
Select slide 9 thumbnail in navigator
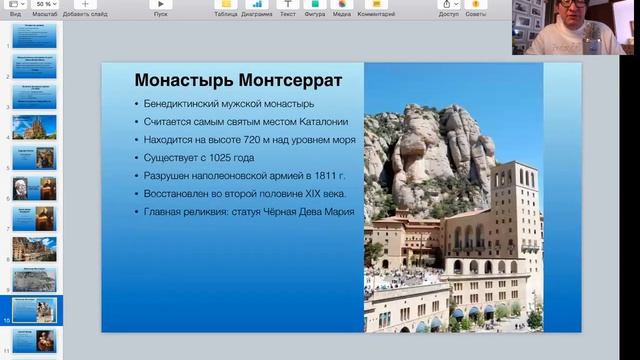click(34, 280)
